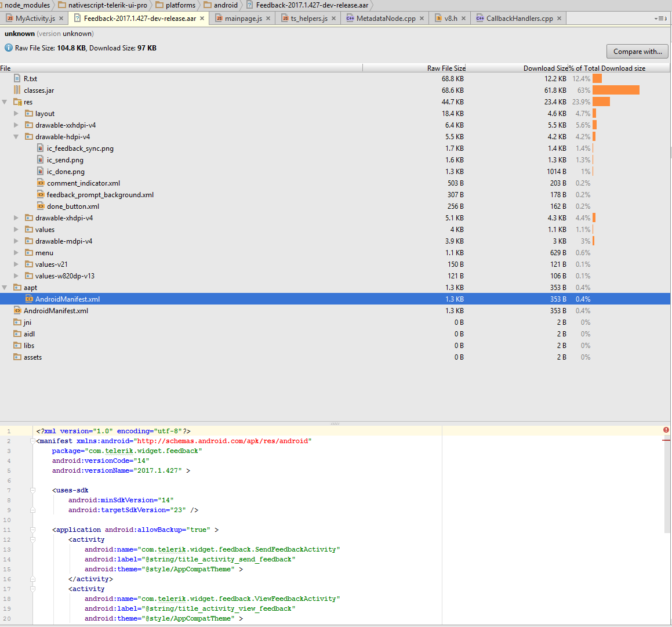This screenshot has width=672, height=627.
Task: Click android in the breadcrumb
Action: click(x=226, y=5)
